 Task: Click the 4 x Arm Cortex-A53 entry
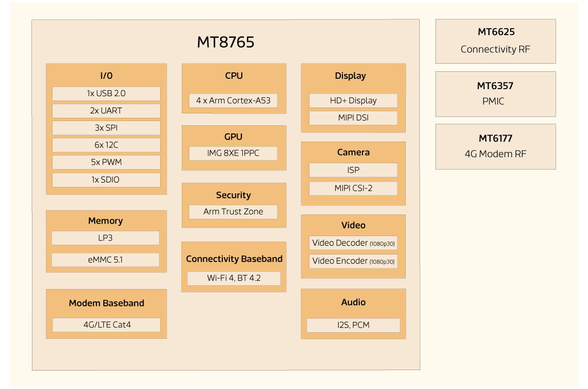[x=233, y=100]
